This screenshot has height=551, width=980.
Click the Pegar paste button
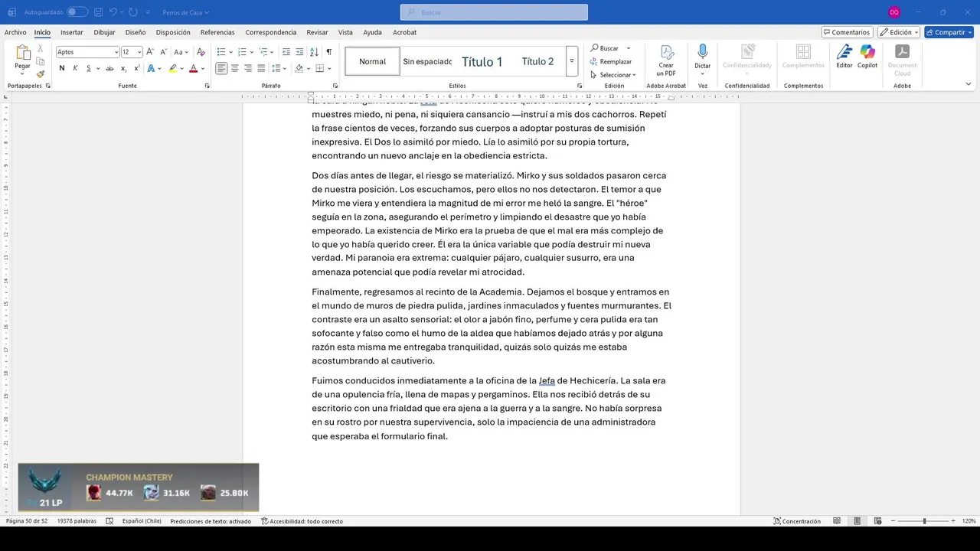[22, 60]
